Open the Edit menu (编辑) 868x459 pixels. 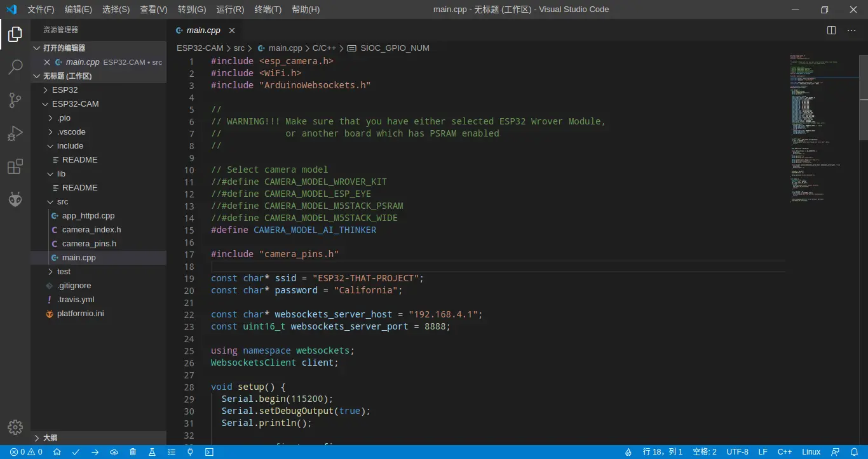pyautogui.click(x=78, y=10)
